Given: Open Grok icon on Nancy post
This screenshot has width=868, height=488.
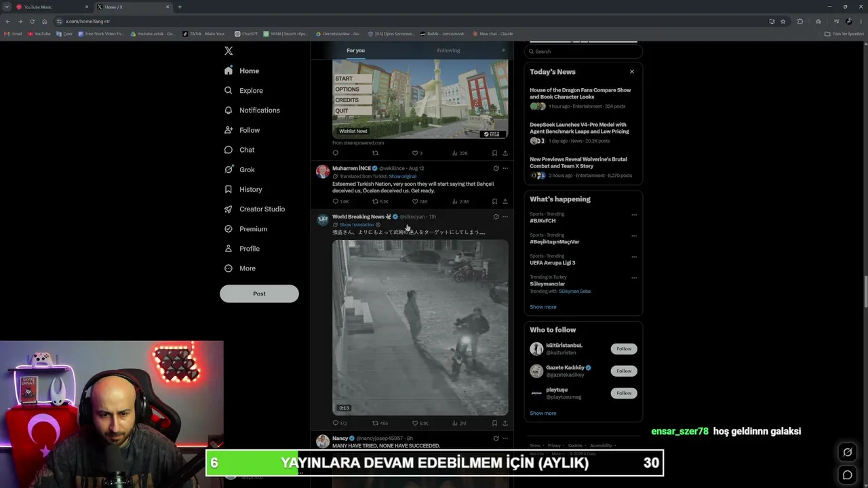Looking at the screenshot, I should pos(496,439).
